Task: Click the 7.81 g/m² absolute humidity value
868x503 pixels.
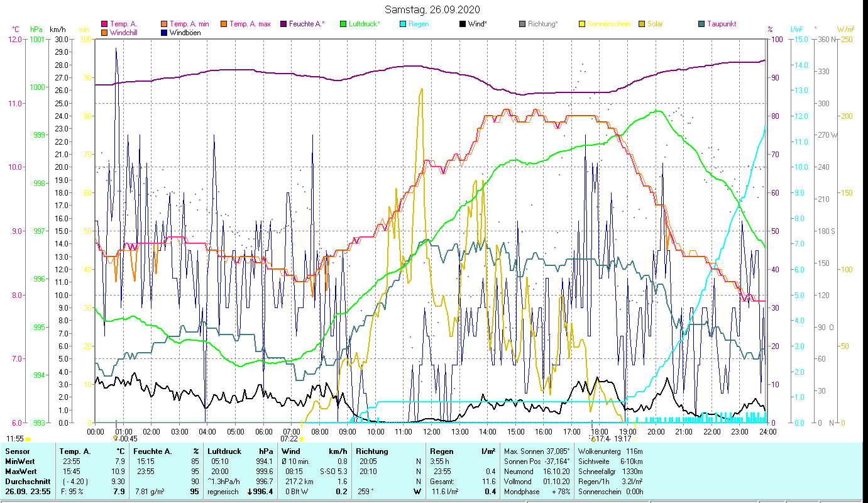Action: (150, 492)
